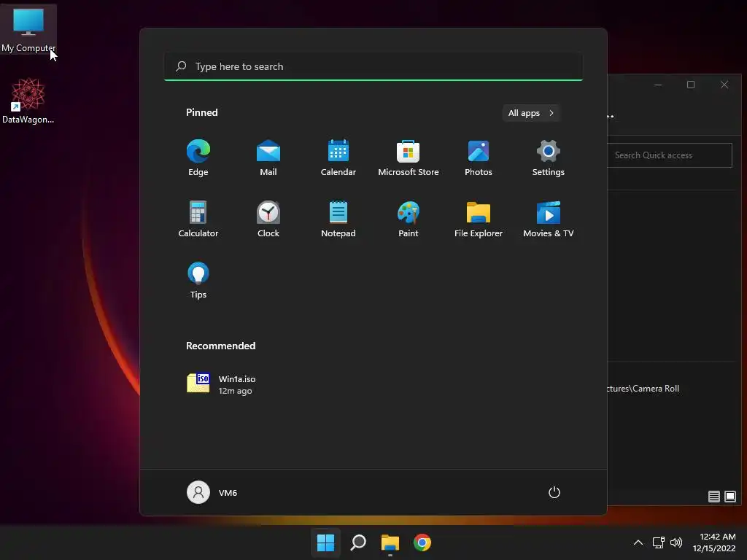747x560 pixels.
Task: Launch the Calculator app
Action: (x=198, y=219)
